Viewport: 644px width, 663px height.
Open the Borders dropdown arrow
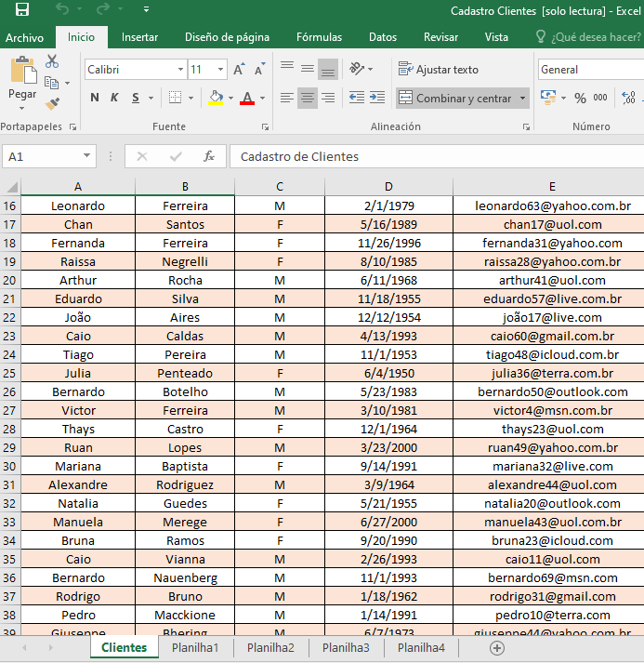191,98
